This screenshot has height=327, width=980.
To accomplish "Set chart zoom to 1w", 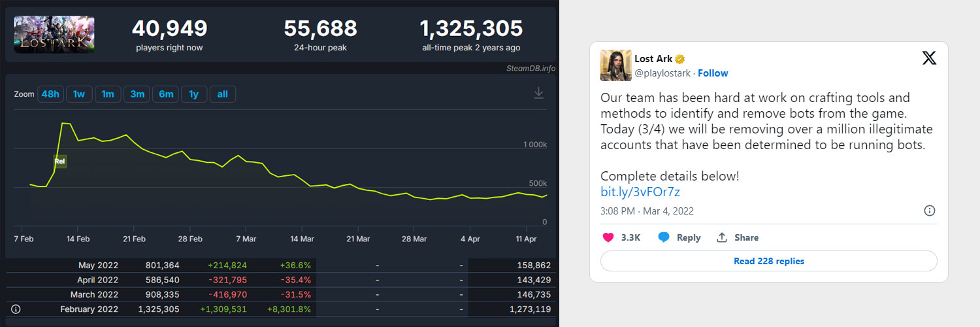I will point(79,94).
